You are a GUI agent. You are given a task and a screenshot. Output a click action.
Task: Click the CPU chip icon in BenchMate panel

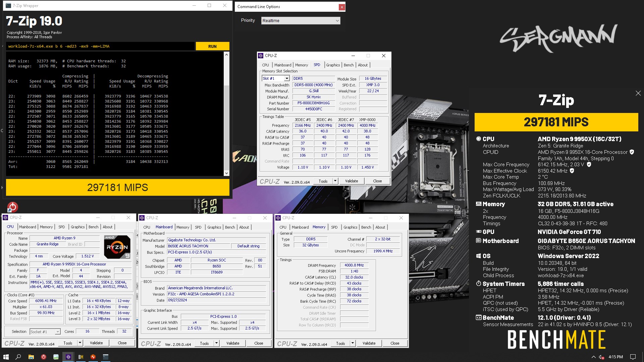click(x=479, y=139)
